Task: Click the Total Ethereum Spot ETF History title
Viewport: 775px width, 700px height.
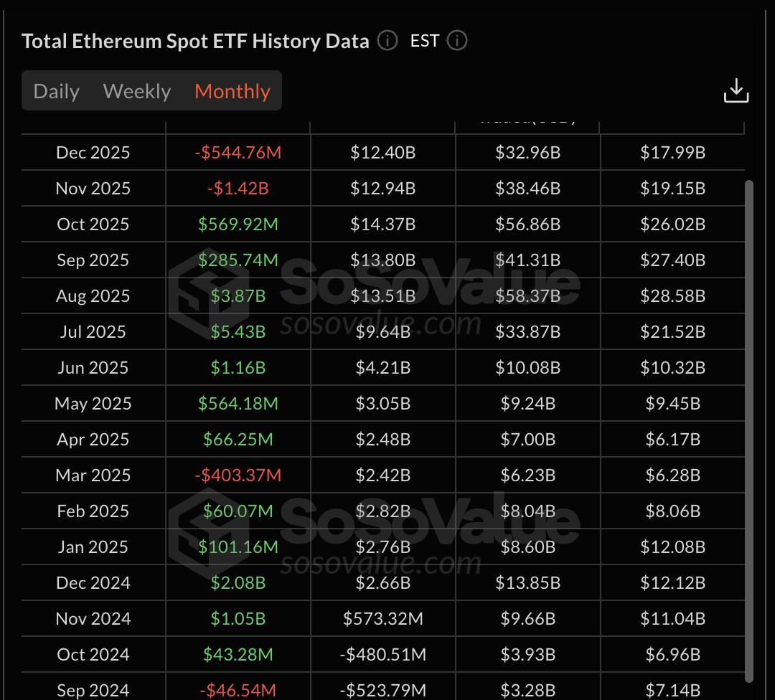Action: [195, 41]
